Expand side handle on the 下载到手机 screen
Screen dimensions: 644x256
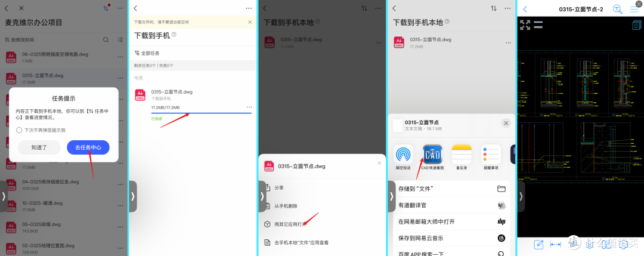pos(133,196)
